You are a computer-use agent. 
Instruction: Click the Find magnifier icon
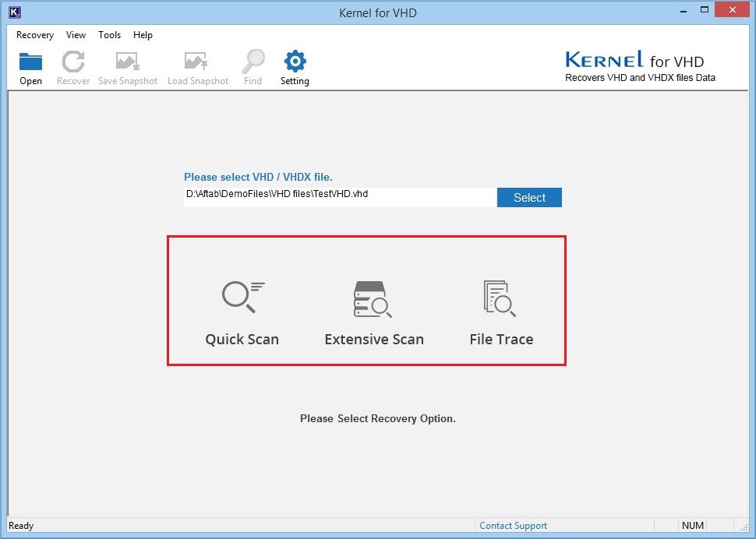click(253, 62)
